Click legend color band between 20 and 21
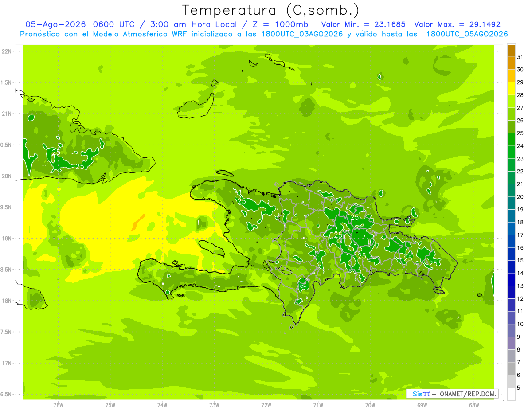532x411 pixels. (x=511, y=191)
